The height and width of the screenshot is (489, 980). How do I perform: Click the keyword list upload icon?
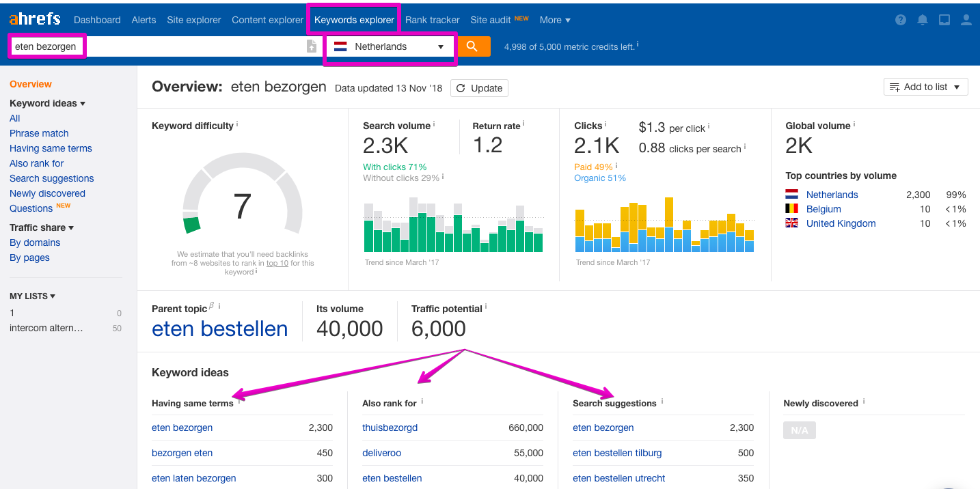pyautogui.click(x=312, y=46)
